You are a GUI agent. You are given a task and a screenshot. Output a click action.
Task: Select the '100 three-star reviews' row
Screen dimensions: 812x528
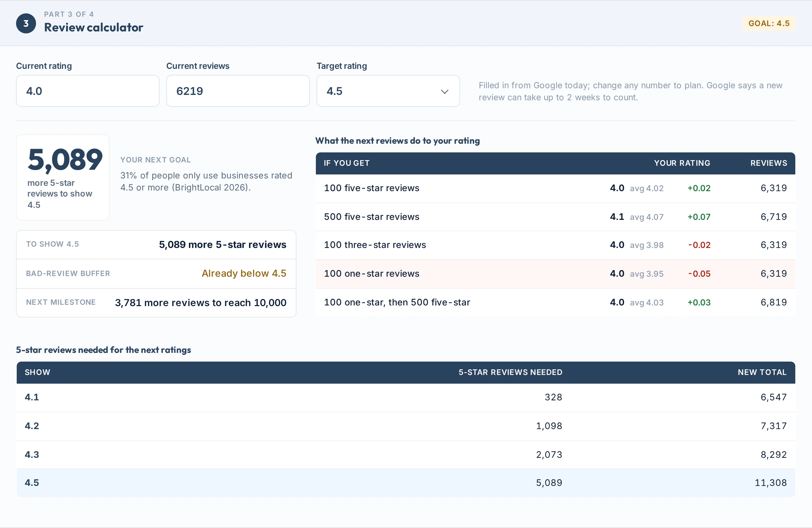tap(556, 245)
